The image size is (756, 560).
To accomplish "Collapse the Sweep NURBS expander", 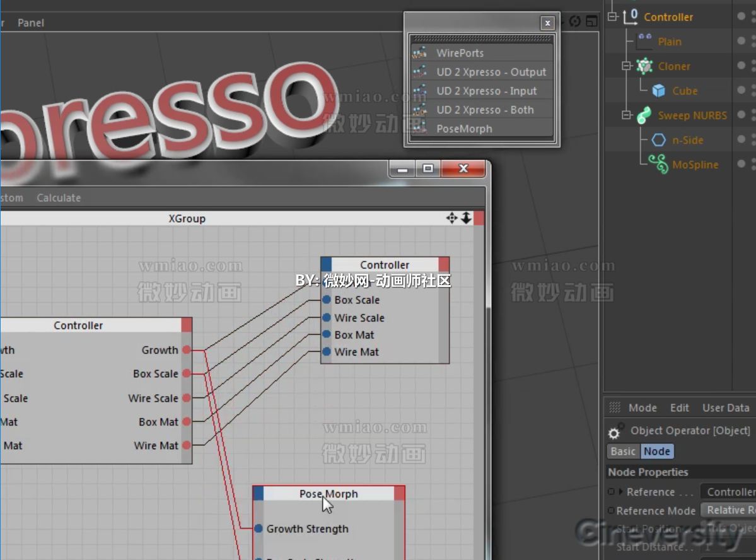I will click(x=626, y=115).
